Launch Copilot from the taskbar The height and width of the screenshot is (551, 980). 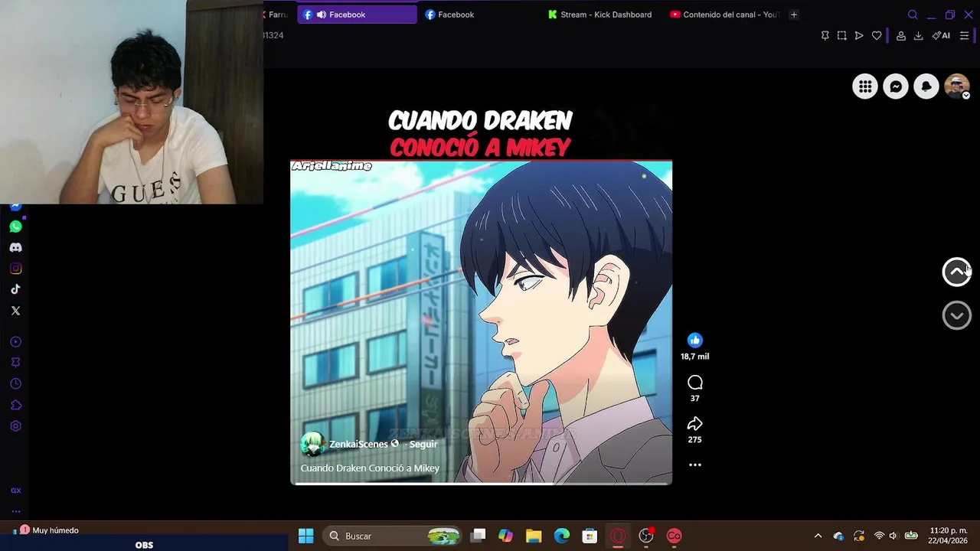point(505,536)
